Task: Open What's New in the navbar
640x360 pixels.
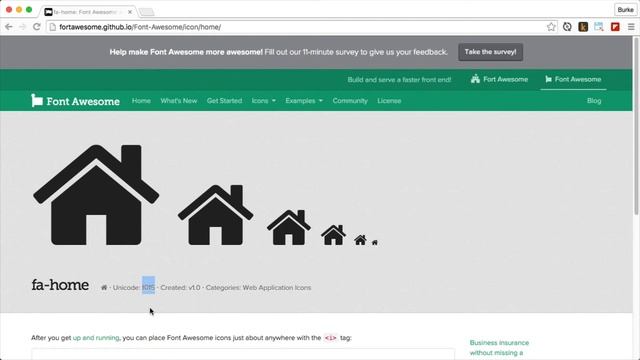Action: (x=179, y=101)
